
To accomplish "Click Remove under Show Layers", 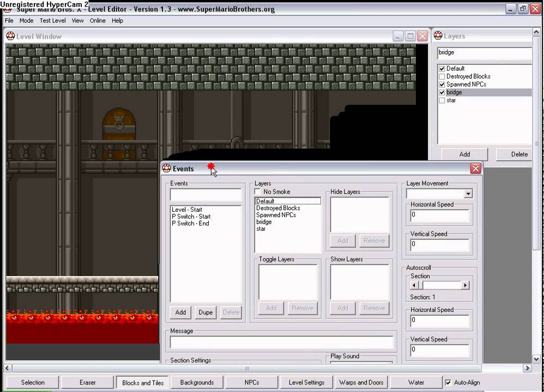I will click(374, 308).
